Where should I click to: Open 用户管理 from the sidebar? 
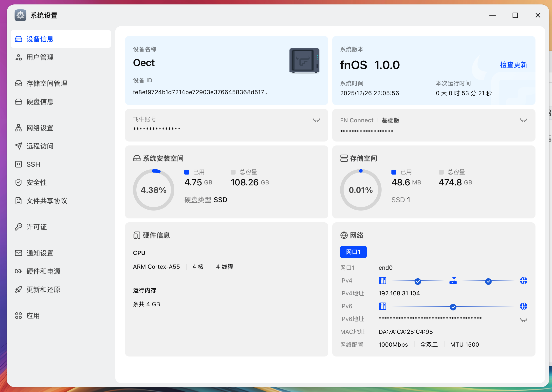pos(40,57)
